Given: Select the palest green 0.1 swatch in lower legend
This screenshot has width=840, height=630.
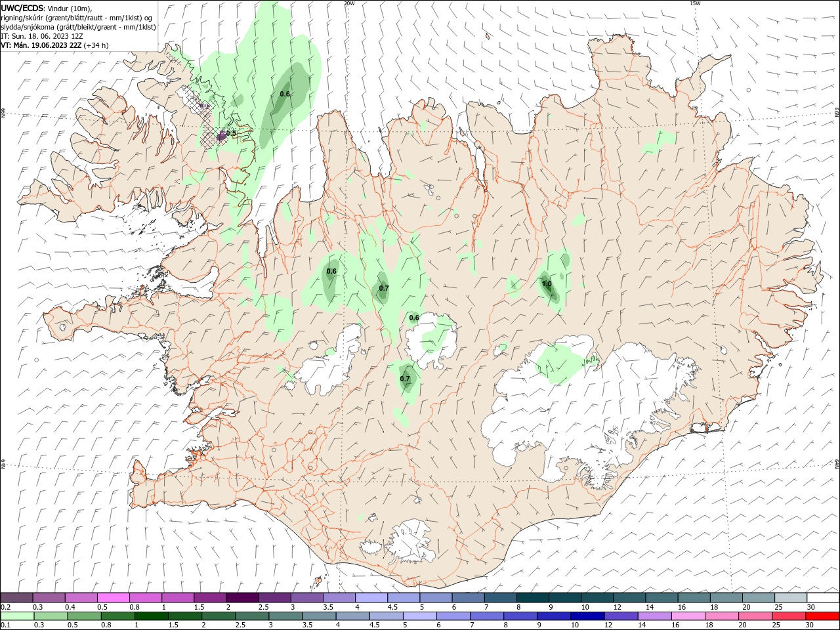Looking at the screenshot, I should click(17, 616).
